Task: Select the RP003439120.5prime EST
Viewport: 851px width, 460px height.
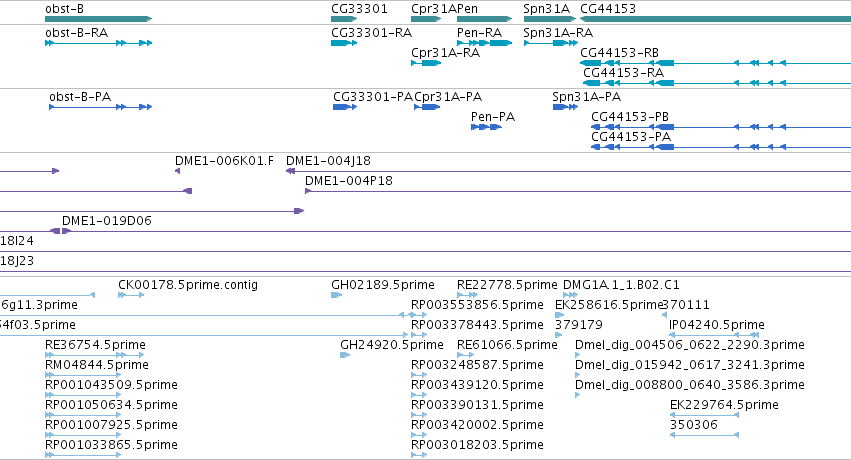Action: coord(419,395)
